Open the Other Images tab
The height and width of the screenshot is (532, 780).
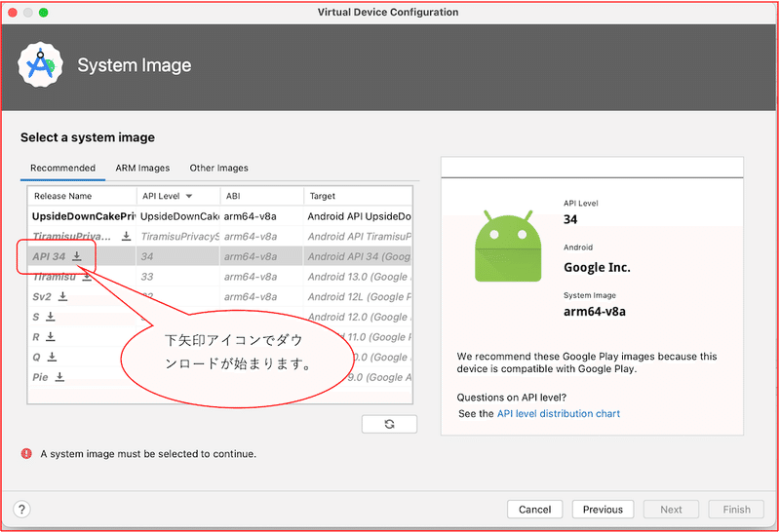coord(218,168)
